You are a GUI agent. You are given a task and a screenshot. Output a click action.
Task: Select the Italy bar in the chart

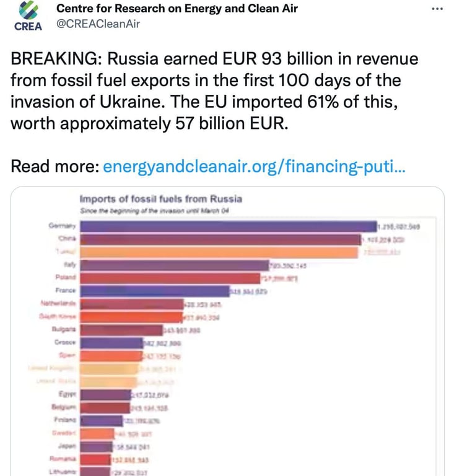click(x=173, y=265)
